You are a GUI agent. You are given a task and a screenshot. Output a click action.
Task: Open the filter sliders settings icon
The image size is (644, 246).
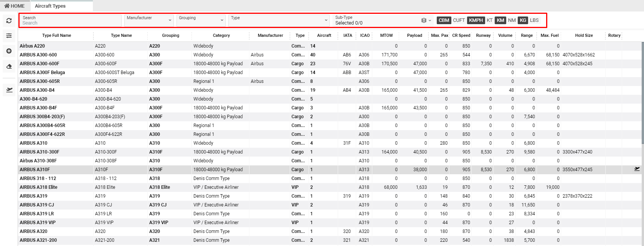click(x=9, y=36)
